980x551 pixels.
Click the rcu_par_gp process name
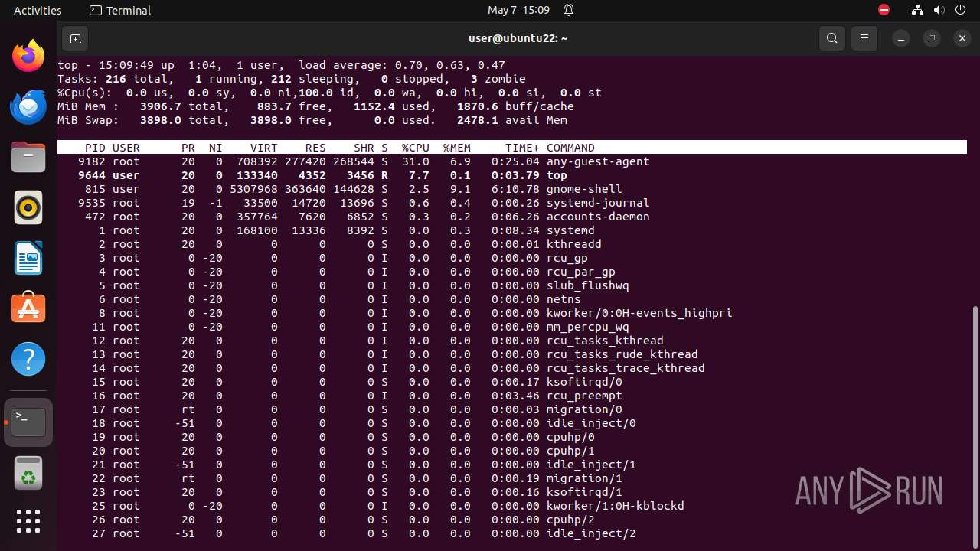[580, 272]
